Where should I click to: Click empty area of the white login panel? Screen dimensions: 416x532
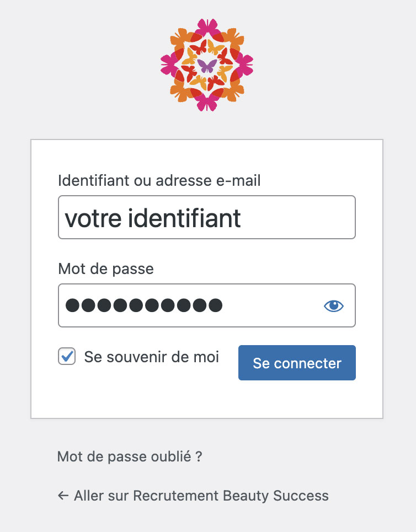click(x=207, y=400)
